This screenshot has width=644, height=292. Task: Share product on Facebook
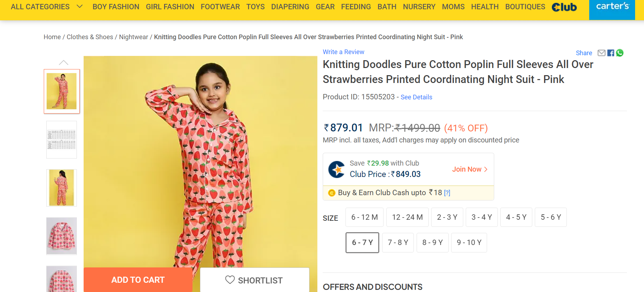(611, 53)
